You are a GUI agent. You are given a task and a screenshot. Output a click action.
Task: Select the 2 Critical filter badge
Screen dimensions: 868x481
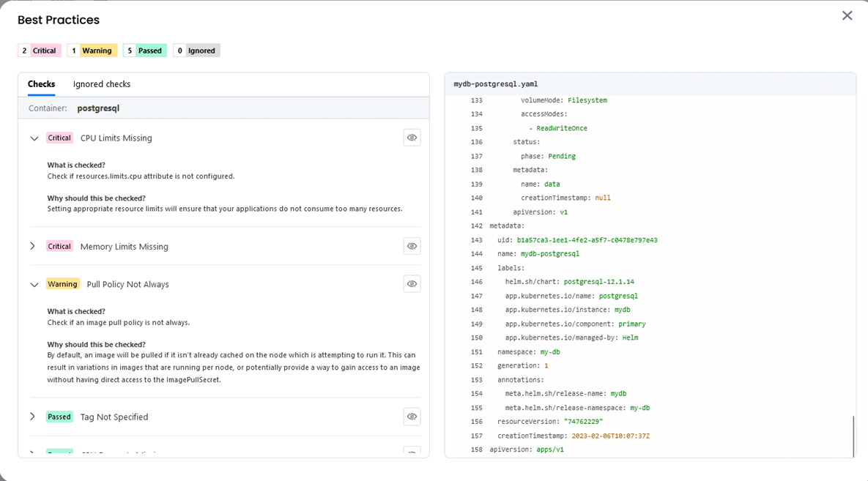[39, 50]
